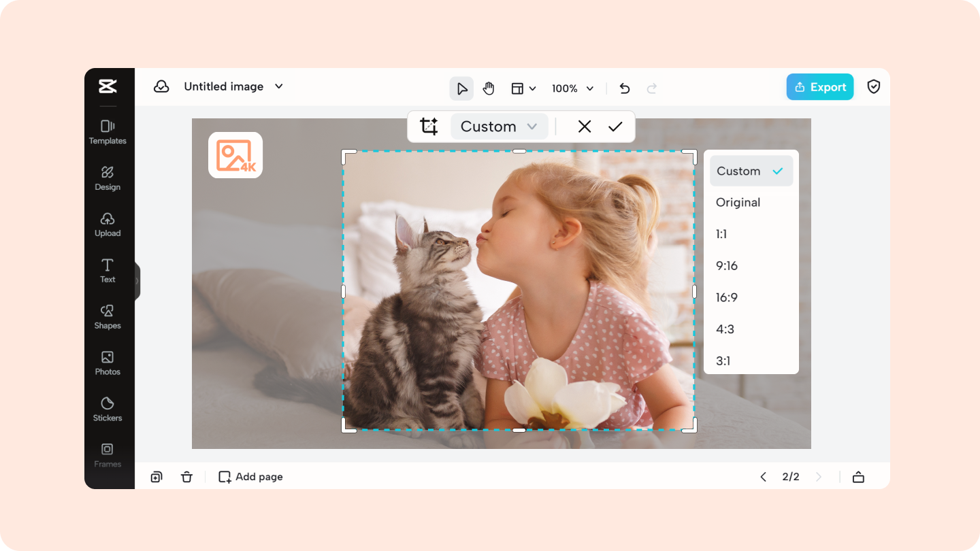The height and width of the screenshot is (551, 980).
Task: Expand the Untitled image title dropdown
Action: 278,86
